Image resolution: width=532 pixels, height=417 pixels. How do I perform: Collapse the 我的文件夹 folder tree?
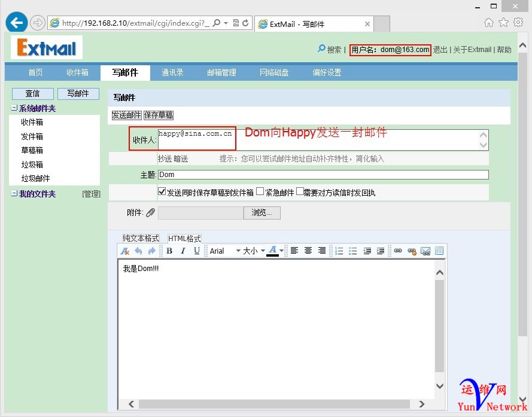pyautogui.click(x=14, y=193)
